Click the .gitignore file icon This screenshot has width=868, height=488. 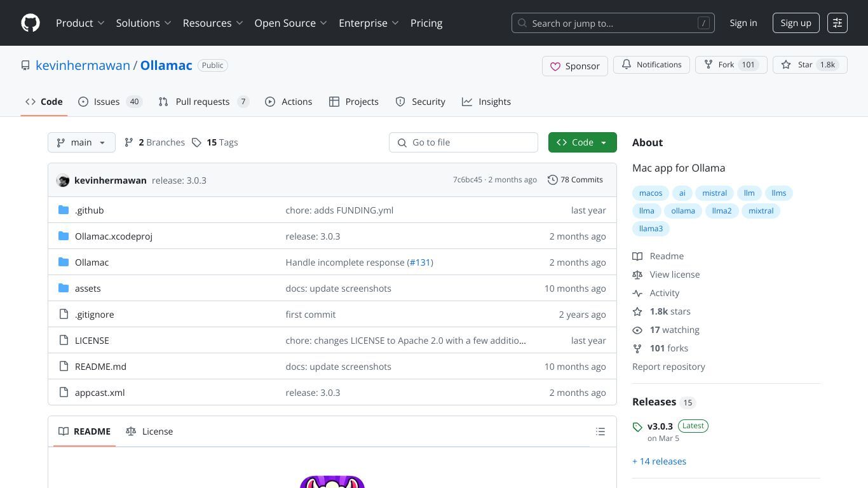[x=64, y=315]
